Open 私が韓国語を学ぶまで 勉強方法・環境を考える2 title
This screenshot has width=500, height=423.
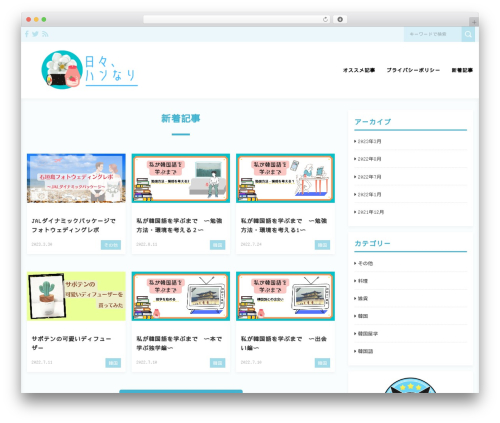(x=179, y=225)
